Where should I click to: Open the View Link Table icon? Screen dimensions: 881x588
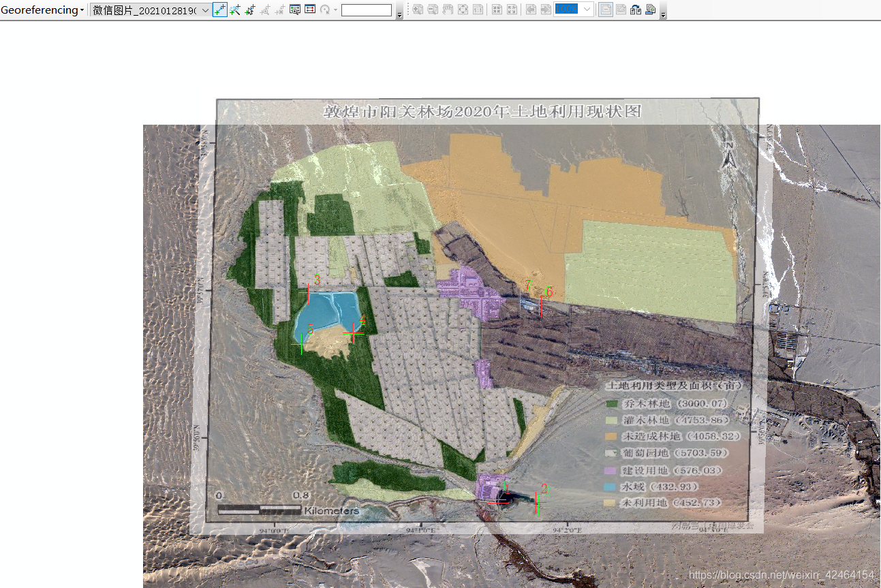pyautogui.click(x=310, y=10)
